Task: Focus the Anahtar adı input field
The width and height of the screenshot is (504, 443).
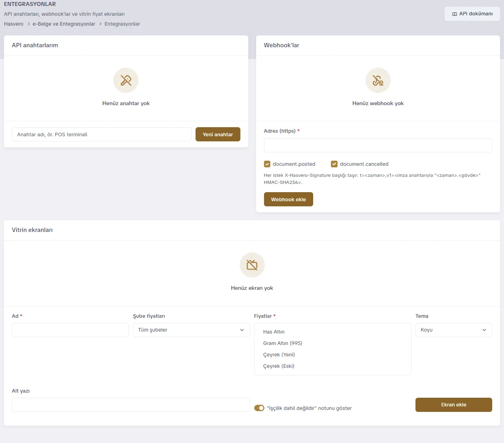Action: [102, 134]
